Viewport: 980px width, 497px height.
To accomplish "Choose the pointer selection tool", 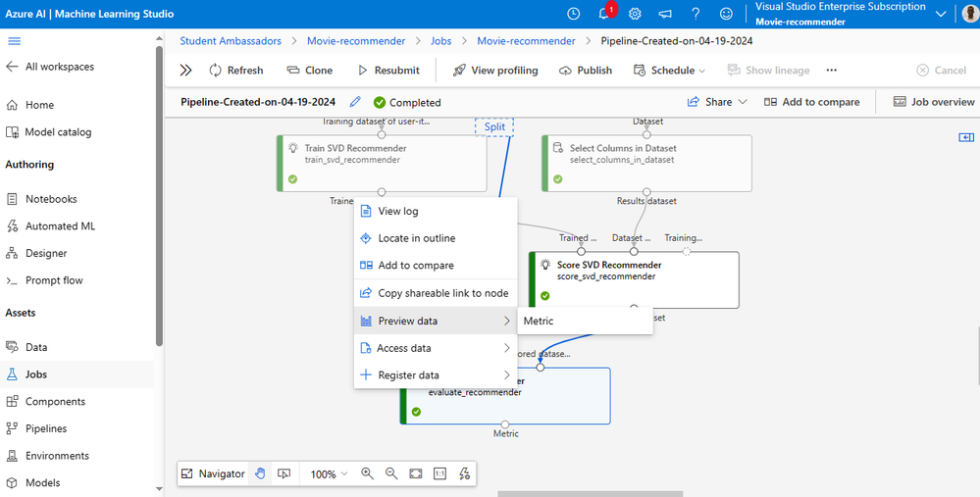I will click(x=284, y=473).
